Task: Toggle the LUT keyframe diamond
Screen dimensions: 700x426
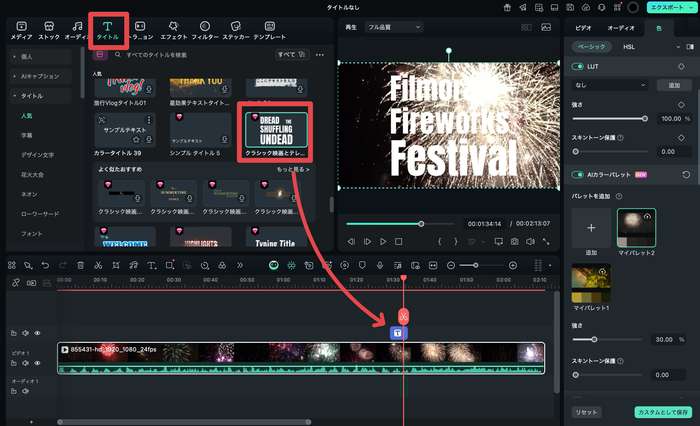Action: click(x=681, y=67)
